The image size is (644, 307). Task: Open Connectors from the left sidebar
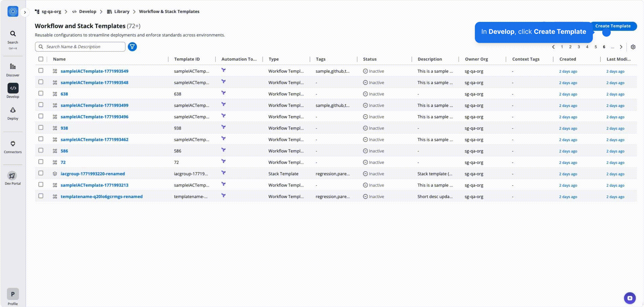[x=13, y=144]
